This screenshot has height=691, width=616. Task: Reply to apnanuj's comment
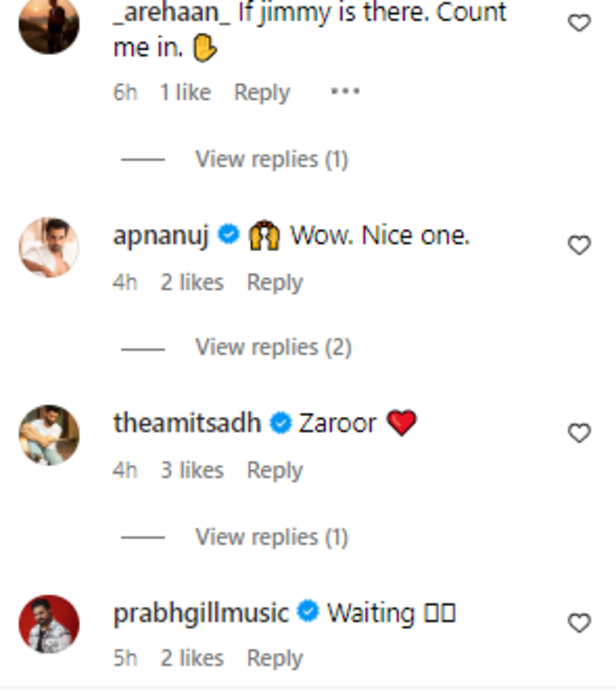[x=274, y=283]
